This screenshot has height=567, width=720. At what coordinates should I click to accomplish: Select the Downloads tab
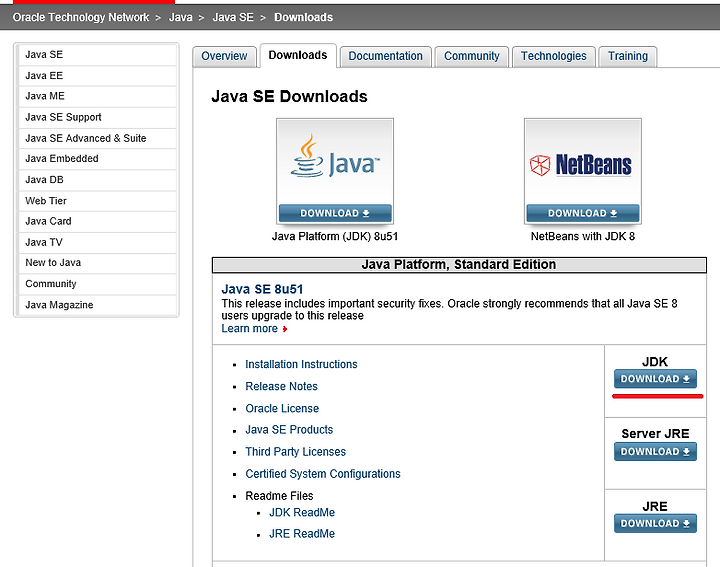(298, 56)
